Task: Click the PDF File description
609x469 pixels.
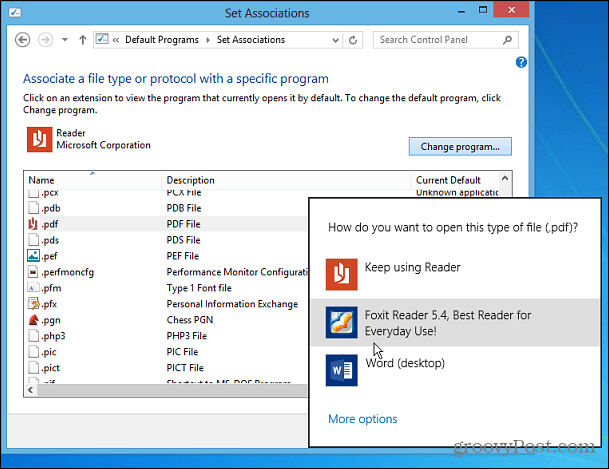Action: (183, 224)
